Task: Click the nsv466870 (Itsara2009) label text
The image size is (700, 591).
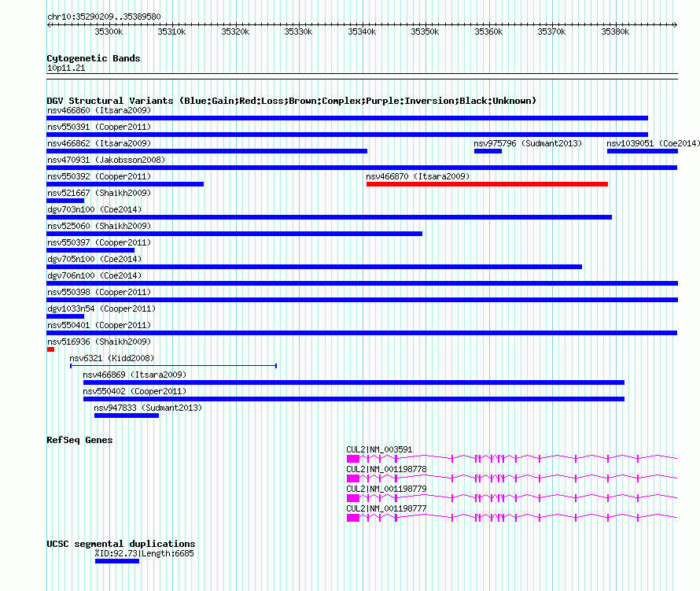Action: coord(418,176)
